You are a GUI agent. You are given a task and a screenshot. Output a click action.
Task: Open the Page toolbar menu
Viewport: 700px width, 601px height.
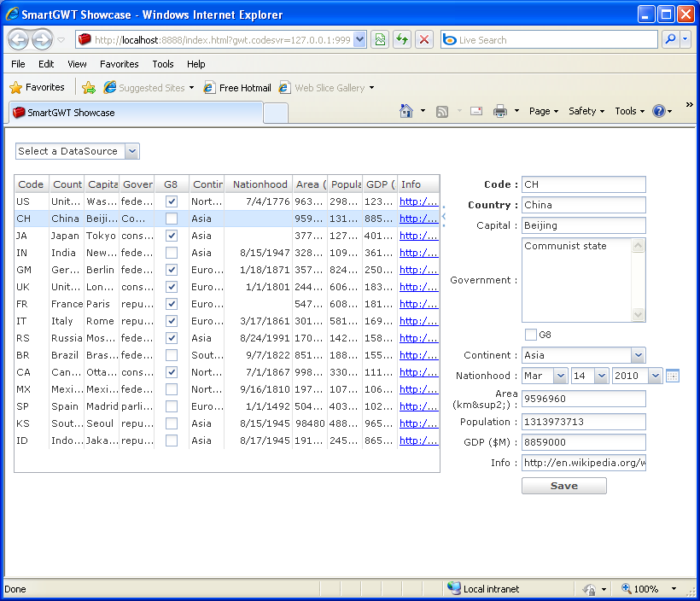(543, 111)
